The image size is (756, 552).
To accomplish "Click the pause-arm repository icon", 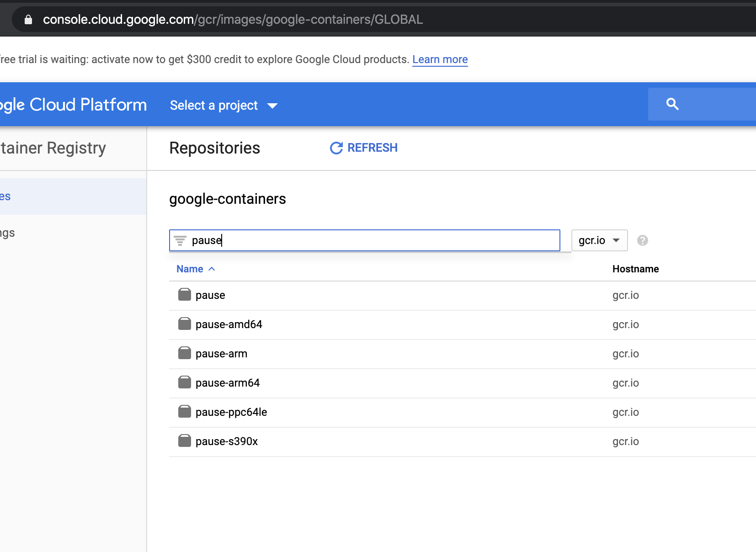I will pos(184,353).
